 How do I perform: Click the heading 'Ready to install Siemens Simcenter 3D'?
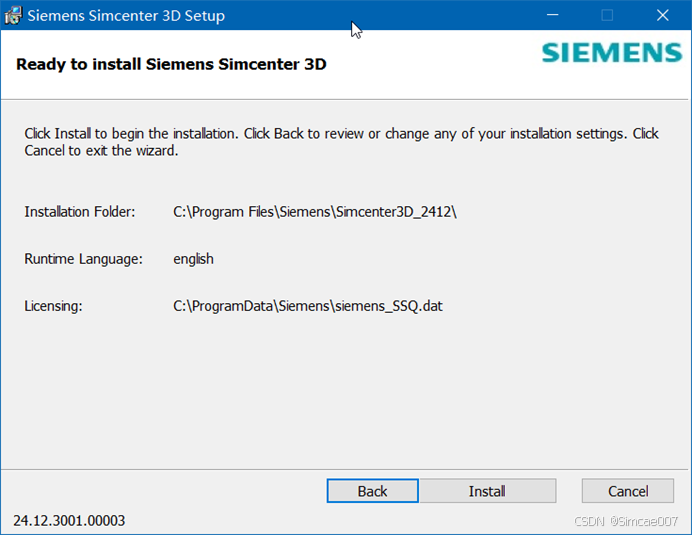point(171,64)
